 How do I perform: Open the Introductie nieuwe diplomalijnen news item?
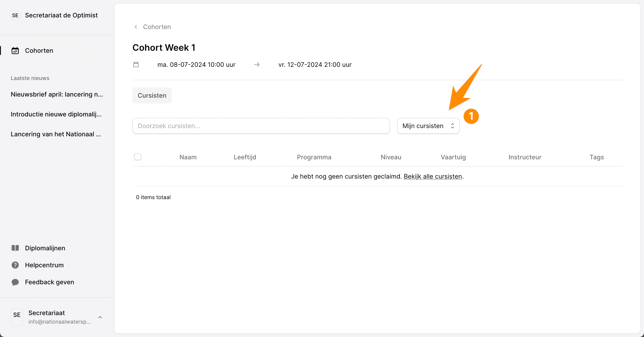56,114
